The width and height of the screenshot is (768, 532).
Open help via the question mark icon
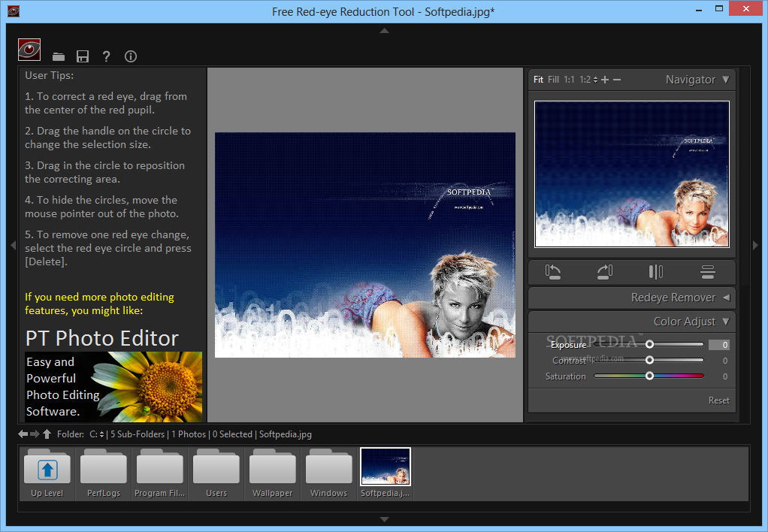[x=106, y=56]
